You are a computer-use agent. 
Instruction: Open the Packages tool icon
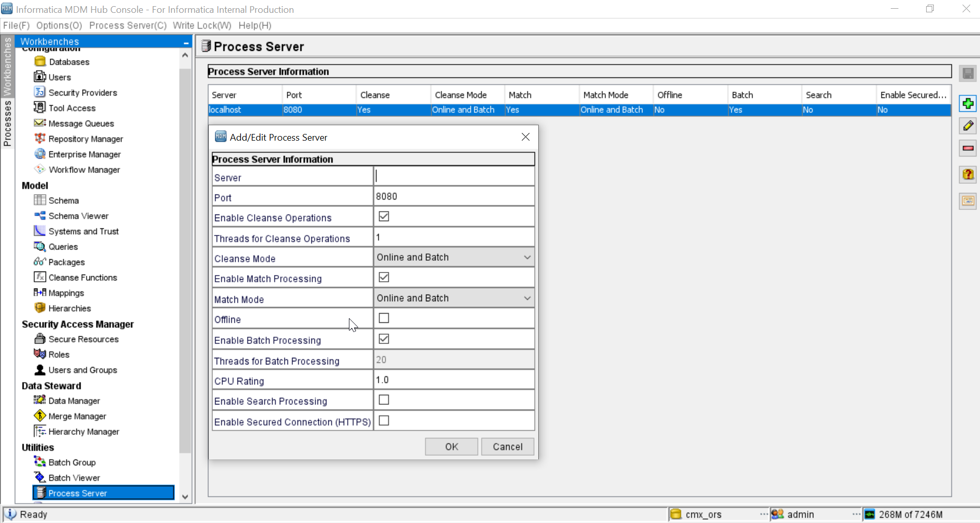[x=40, y=262]
